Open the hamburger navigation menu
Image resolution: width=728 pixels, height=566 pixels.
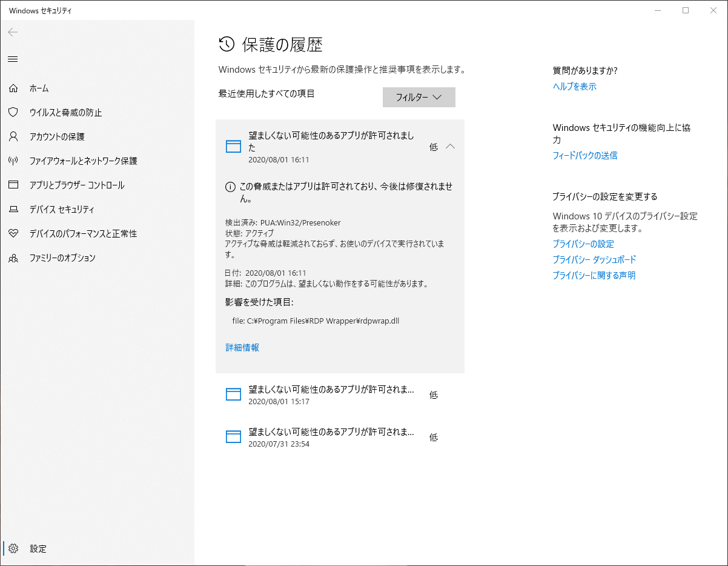pos(13,59)
